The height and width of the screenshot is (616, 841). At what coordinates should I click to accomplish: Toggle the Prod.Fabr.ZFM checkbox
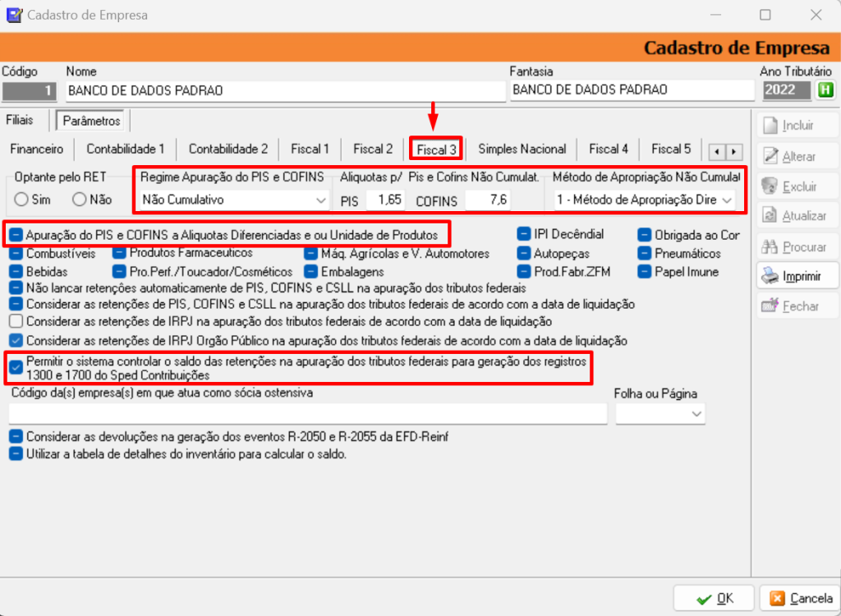click(x=524, y=272)
